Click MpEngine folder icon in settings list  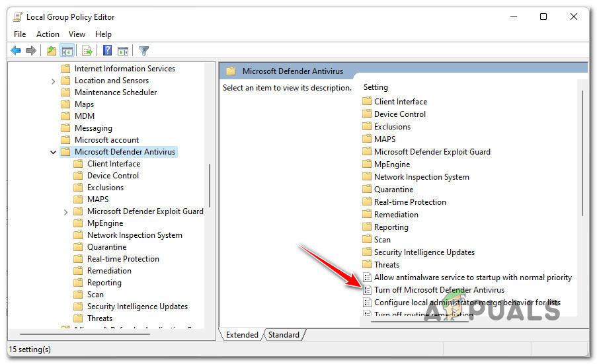click(367, 164)
